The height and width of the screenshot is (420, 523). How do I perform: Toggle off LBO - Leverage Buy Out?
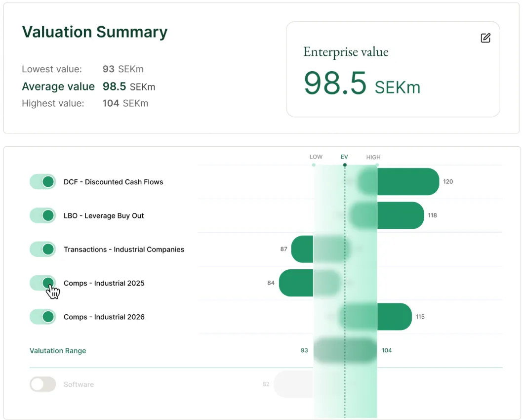point(42,215)
